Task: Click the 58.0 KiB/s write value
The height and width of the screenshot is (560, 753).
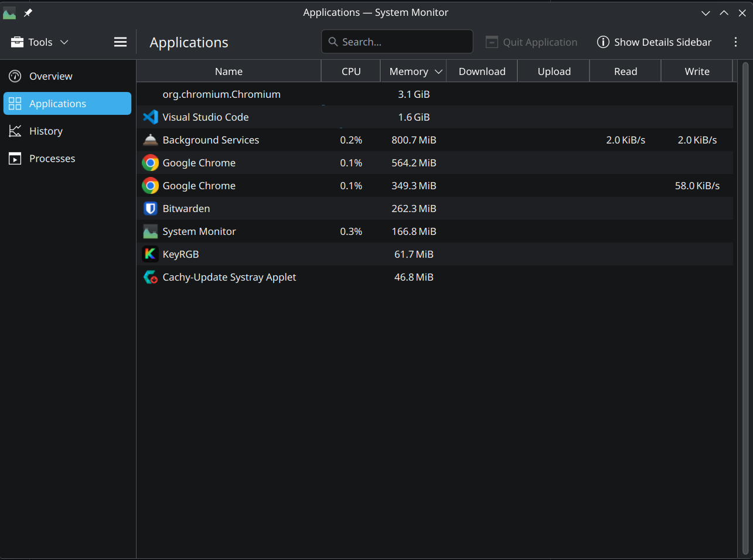Action: 697,186
